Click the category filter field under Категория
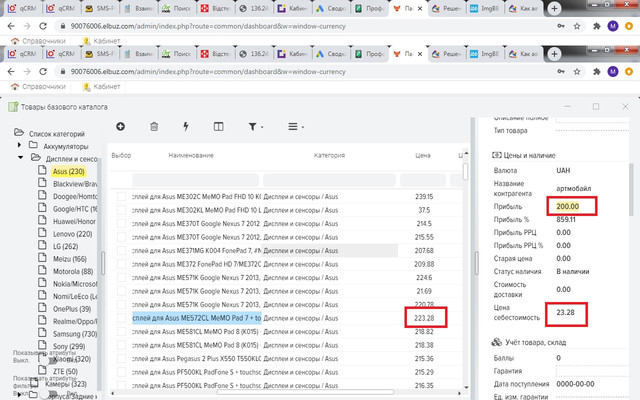Image resolution: width=640 pixels, height=400 pixels. 329,180
